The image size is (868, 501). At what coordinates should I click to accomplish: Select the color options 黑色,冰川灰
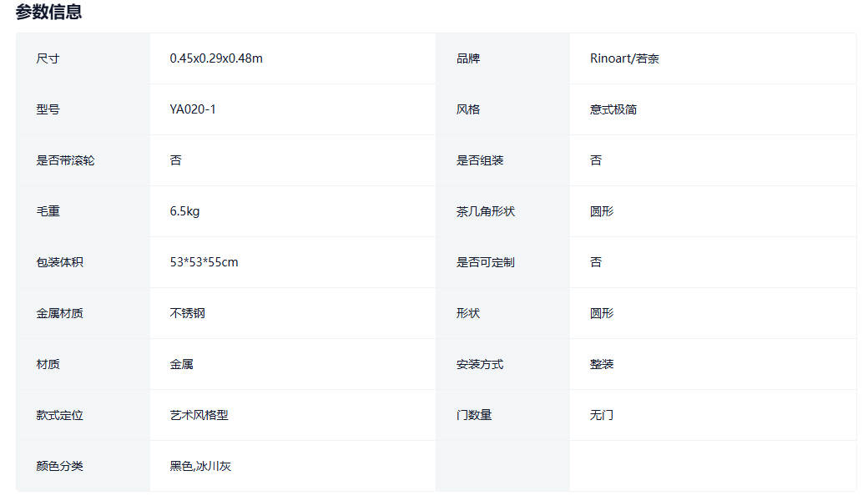coord(200,466)
